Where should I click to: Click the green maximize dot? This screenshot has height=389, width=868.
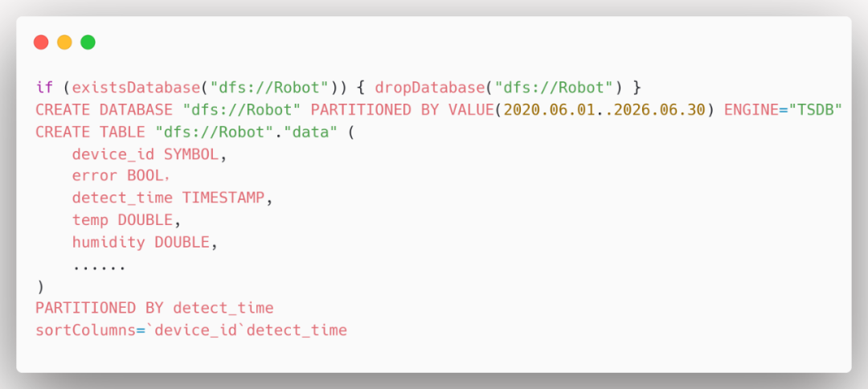(x=88, y=42)
